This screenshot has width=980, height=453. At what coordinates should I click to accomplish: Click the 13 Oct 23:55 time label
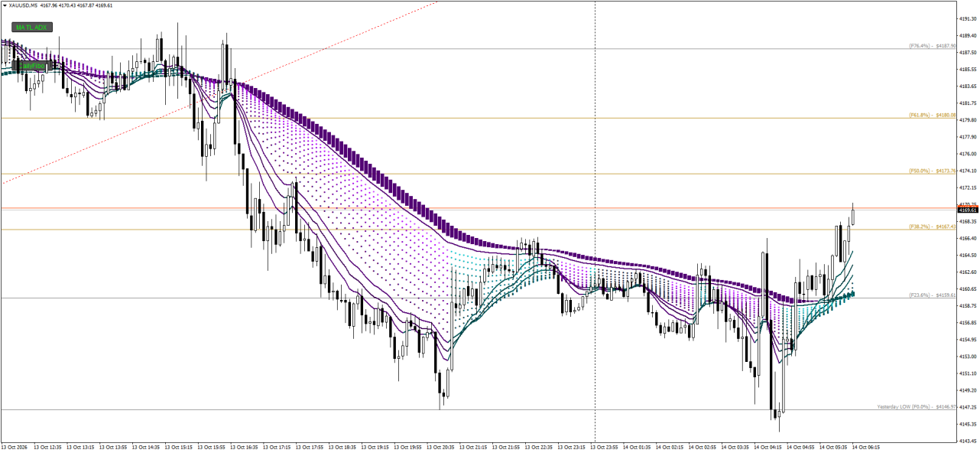tap(605, 447)
